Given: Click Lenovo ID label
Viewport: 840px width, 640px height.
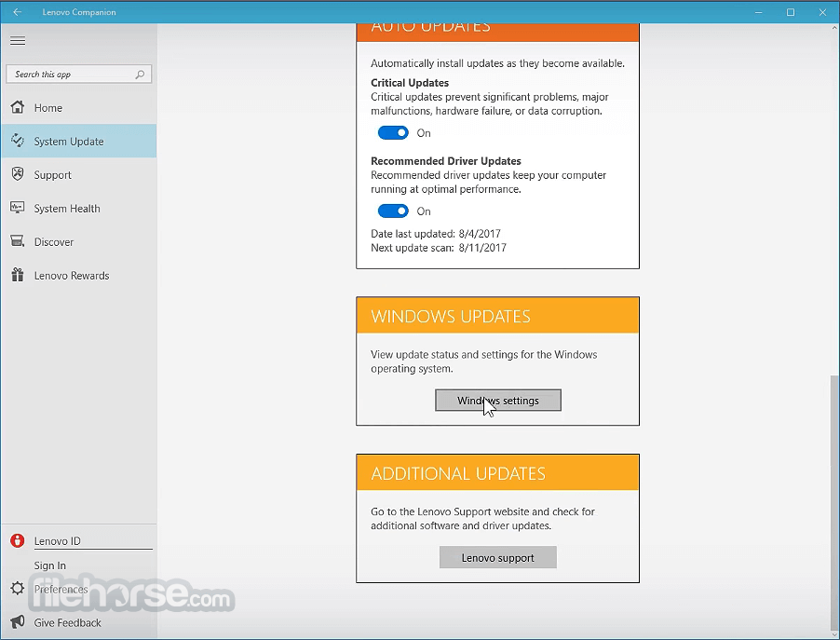Looking at the screenshot, I should pos(58,541).
